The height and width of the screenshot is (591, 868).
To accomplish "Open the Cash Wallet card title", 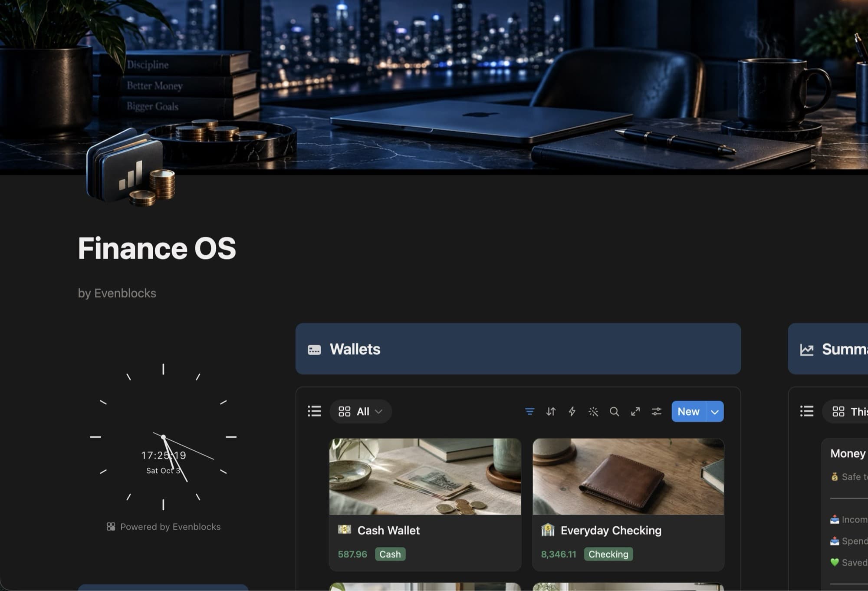I will coord(388,530).
